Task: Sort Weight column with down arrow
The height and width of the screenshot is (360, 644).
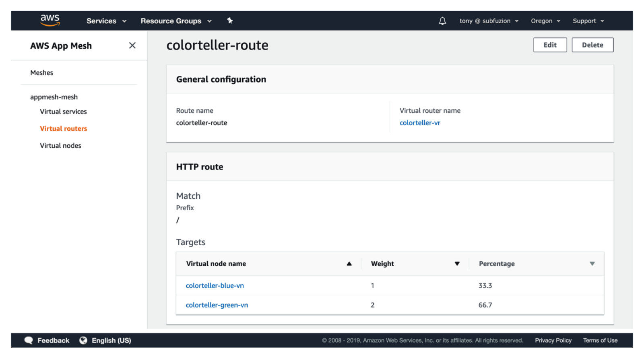Action: 457,264
